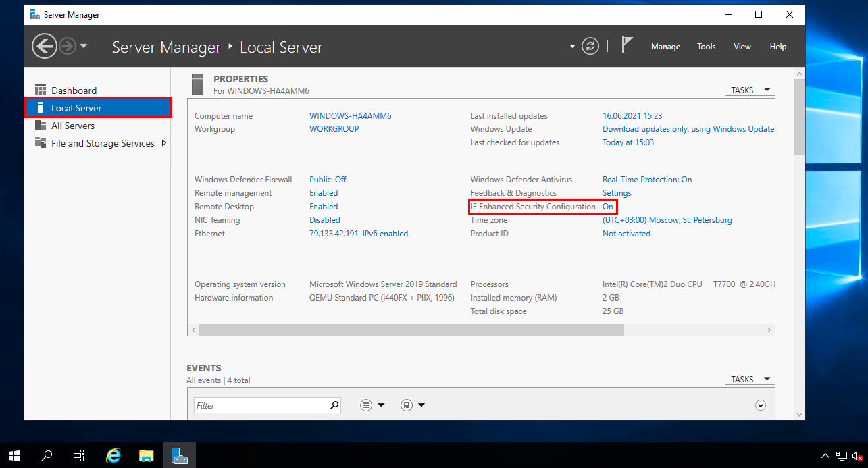Image resolution: width=868 pixels, height=468 pixels.
Task: Click computer name WINDOWS-HA4AMM6 link
Action: 351,116
